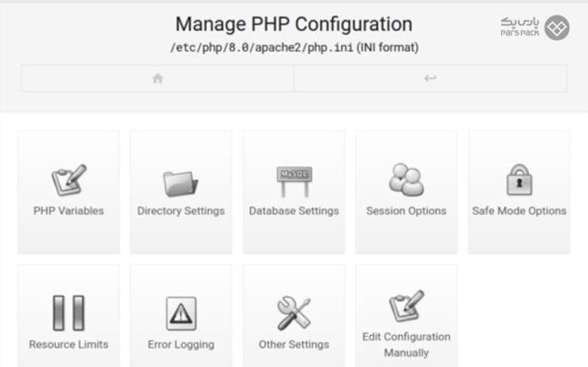Go to Directory Settings text link
Viewport: 588px width, 367px height.
point(181,212)
